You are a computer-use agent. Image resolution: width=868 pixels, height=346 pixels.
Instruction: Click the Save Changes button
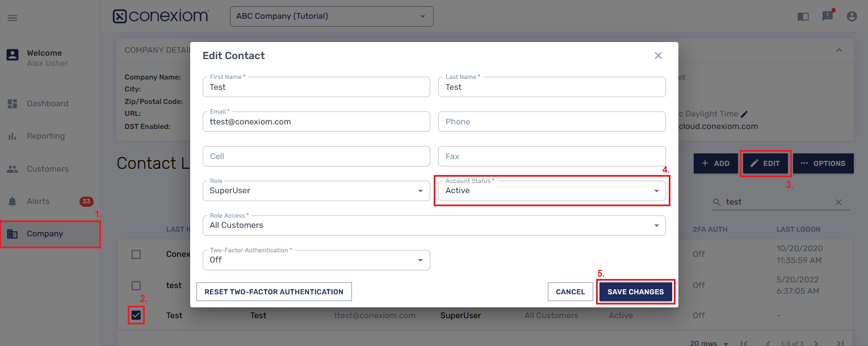coord(635,292)
